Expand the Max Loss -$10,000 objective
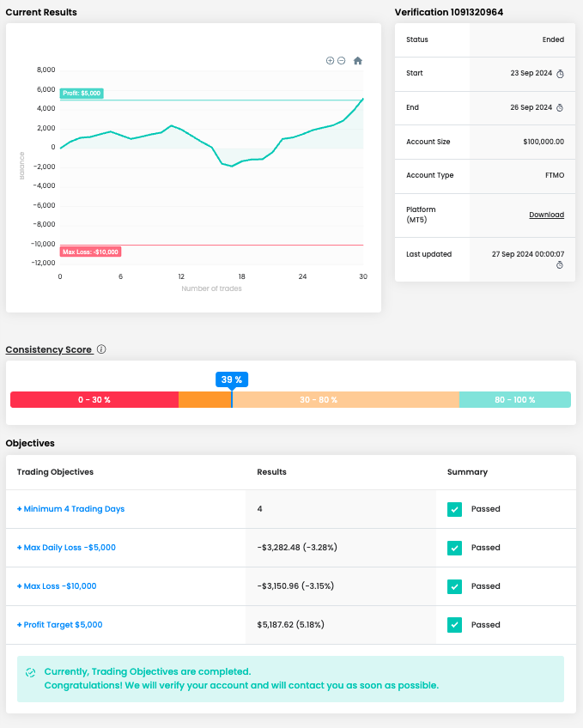 [x=57, y=586]
